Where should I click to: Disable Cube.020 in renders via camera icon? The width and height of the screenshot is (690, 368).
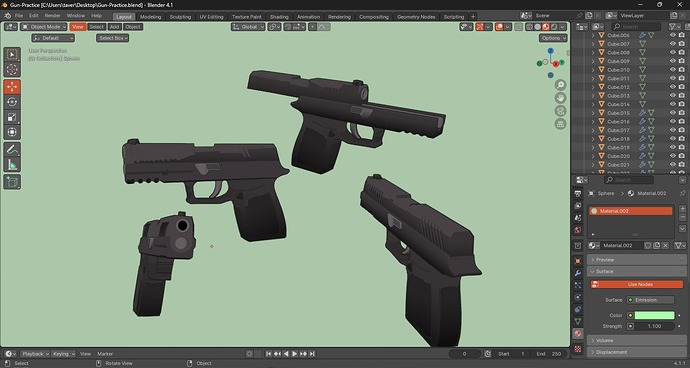(x=681, y=156)
